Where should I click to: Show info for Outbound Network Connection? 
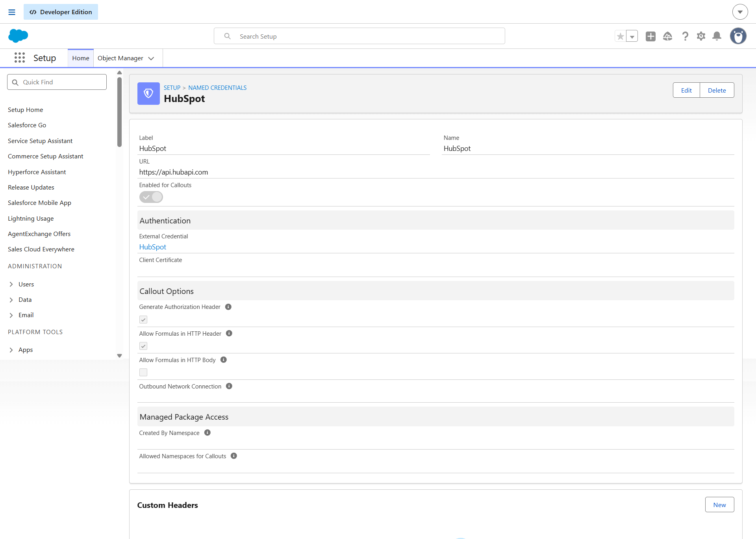pyautogui.click(x=229, y=386)
